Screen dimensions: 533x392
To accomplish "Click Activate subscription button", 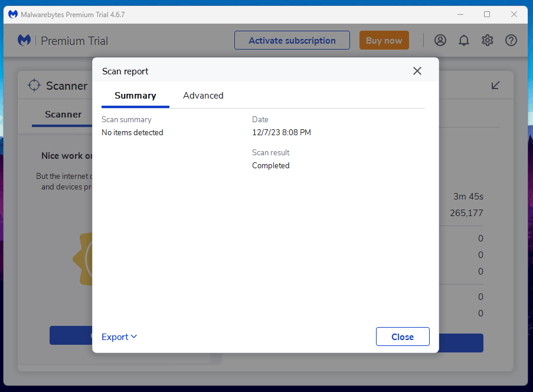I will tap(292, 40).
